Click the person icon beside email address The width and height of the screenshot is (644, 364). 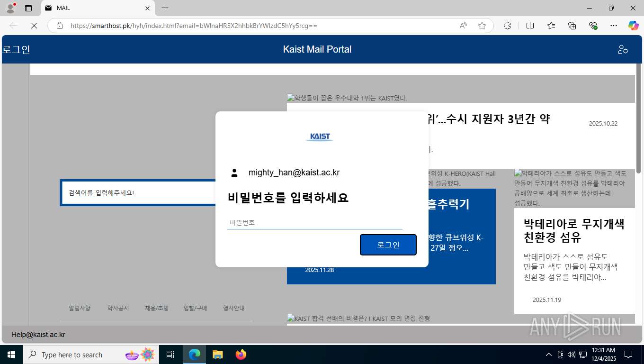[x=234, y=173]
